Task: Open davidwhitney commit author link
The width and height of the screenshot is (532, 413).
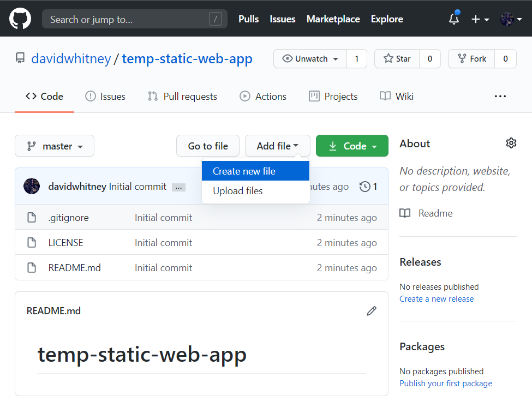Action: [77, 186]
